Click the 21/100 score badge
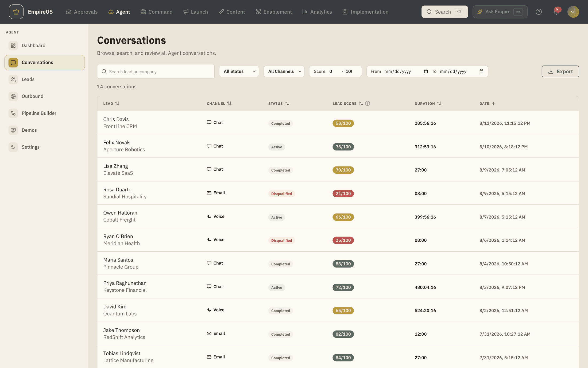 coord(343,194)
